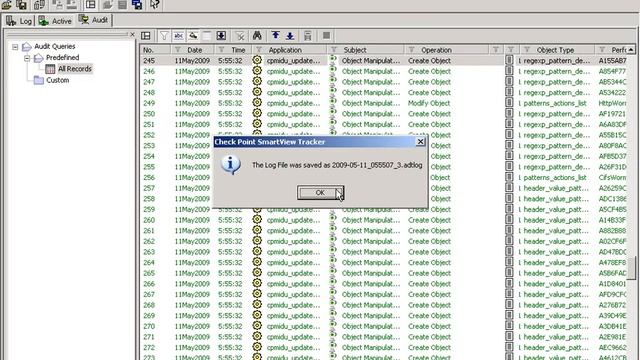Click the record details toolbar icon
This screenshot has height=360, width=640.
(x=308, y=36)
